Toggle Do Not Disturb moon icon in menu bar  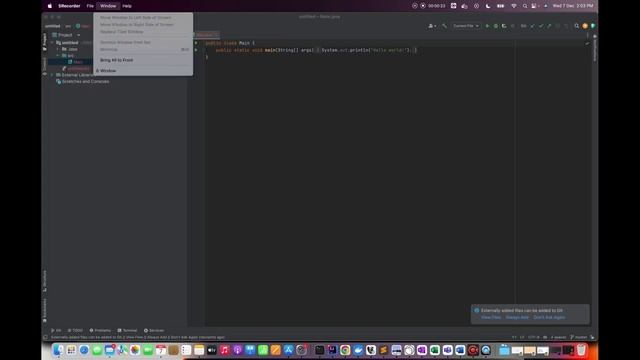[488, 6]
